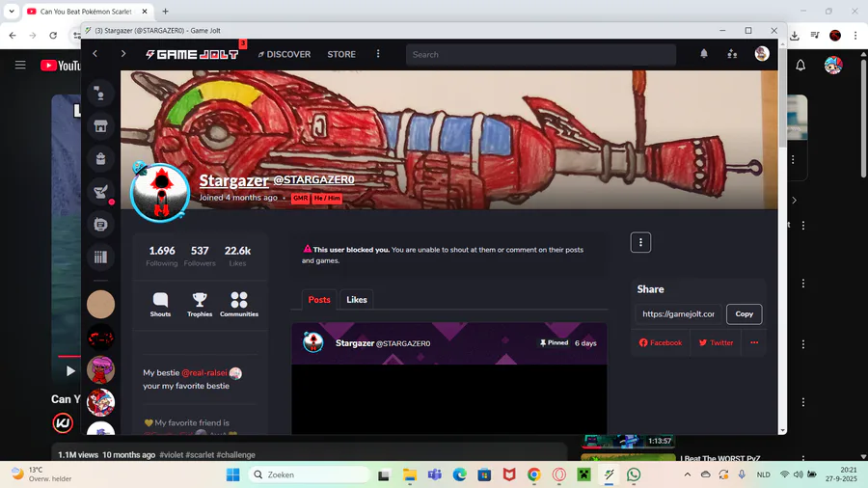The height and width of the screenshot is (488, 868).
Task: Click the taskbar Zoeken search box
Action: pos(309,474)
